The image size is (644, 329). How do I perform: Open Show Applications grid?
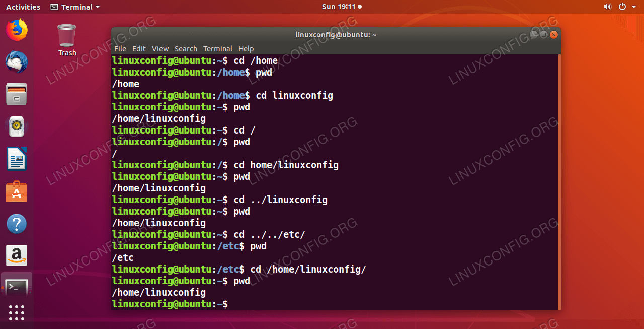coord(17,313)
